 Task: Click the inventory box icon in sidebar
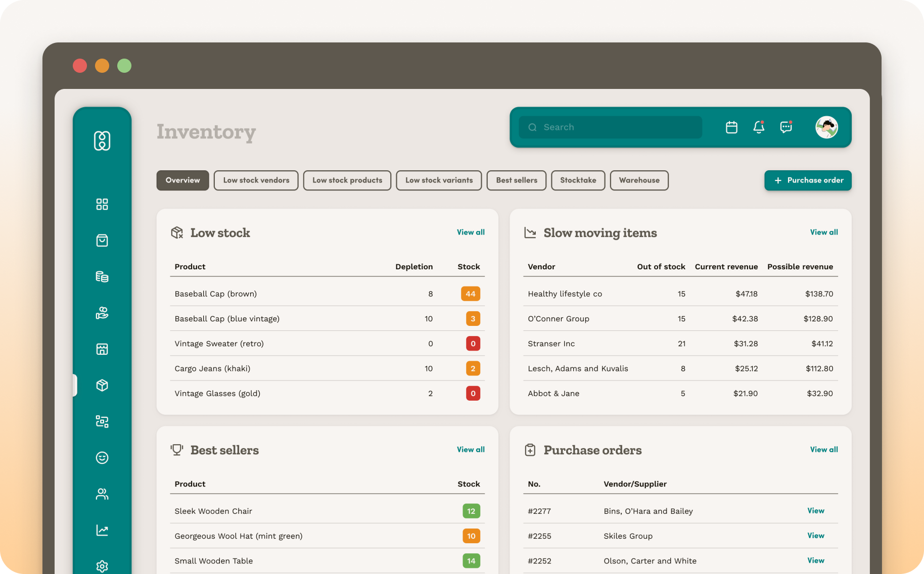[x=102, y=386]
